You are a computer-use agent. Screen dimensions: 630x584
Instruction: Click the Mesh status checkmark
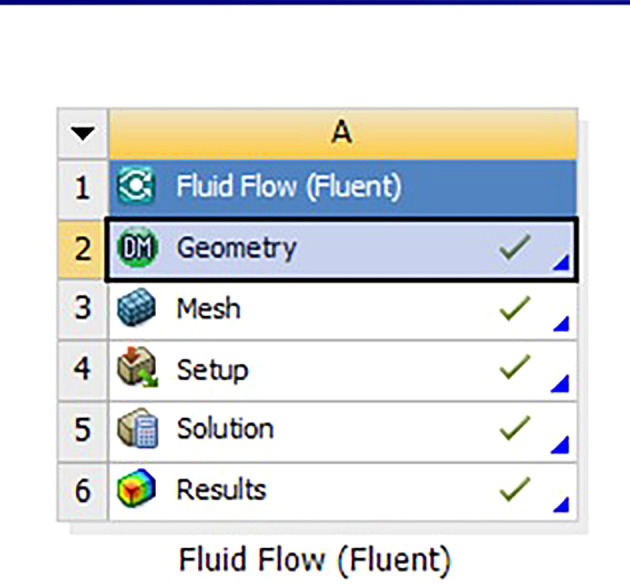pos(515,308)
